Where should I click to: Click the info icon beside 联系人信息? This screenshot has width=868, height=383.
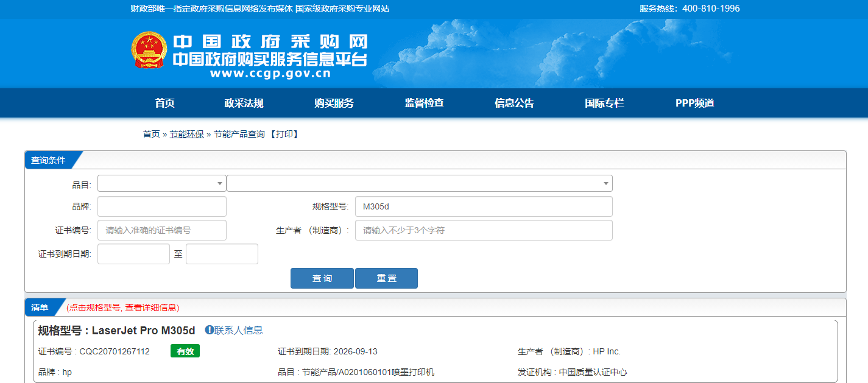pos(209,330)
